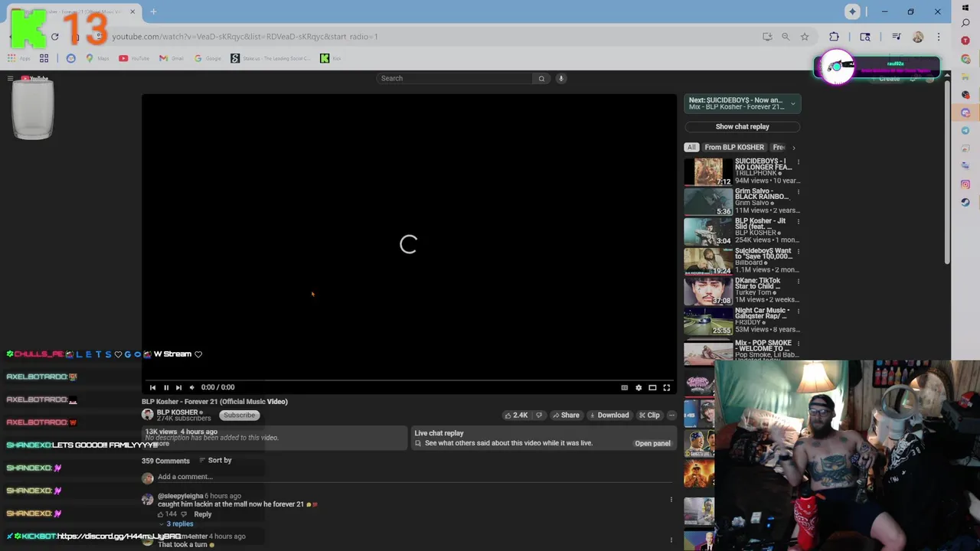Go to previous video in player controls
The height and width of the screenshot is (551, 980).
pos(152,387)
